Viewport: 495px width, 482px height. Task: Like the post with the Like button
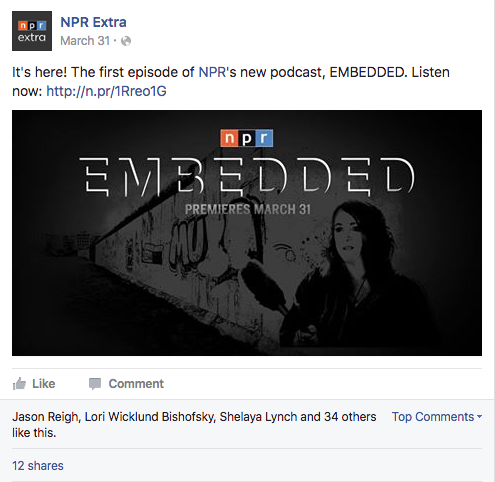pos(34,384)
